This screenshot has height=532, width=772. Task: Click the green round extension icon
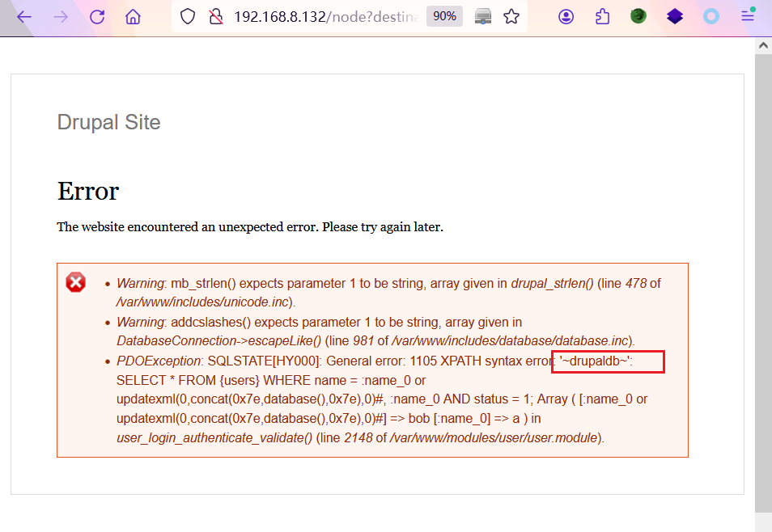click(x=638, y=16)
